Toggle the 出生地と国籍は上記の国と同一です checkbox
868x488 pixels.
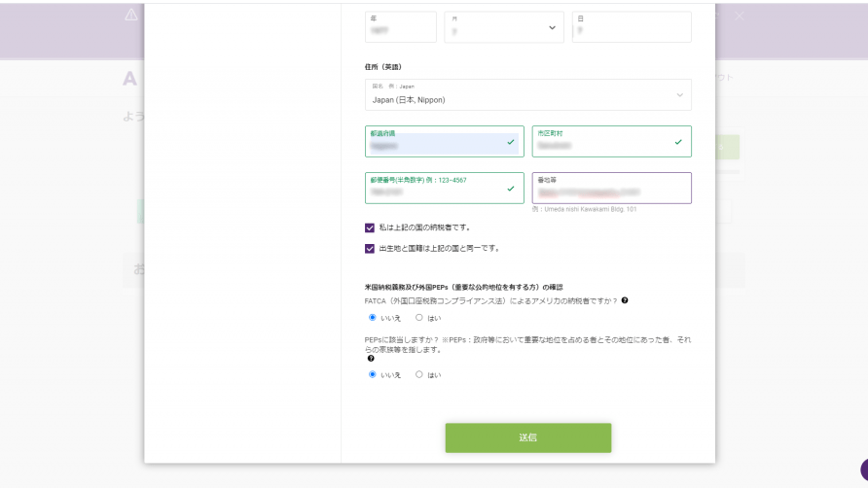[370, 248]
